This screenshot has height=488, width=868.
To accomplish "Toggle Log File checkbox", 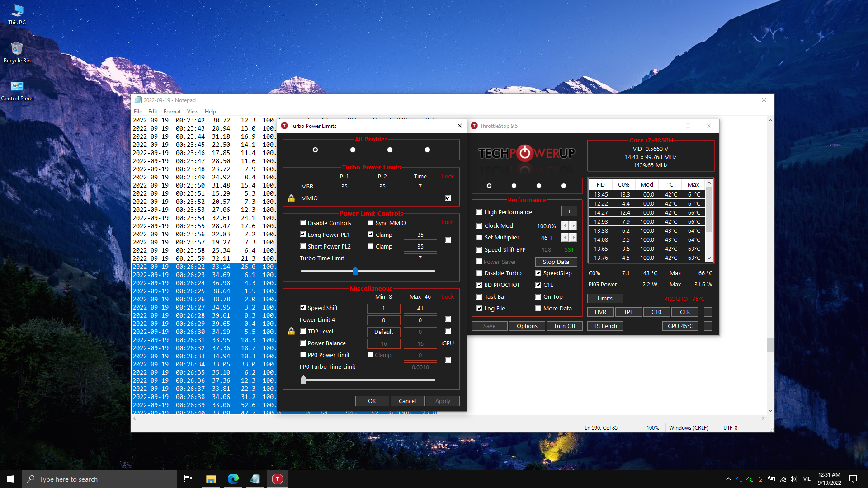I will [480, 309].
